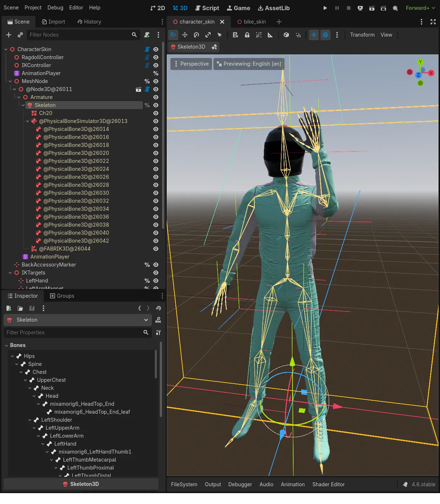This screenshot has height=504, width=440.
Task: Activate the Move Mode tool
Action: pos(185,35)
